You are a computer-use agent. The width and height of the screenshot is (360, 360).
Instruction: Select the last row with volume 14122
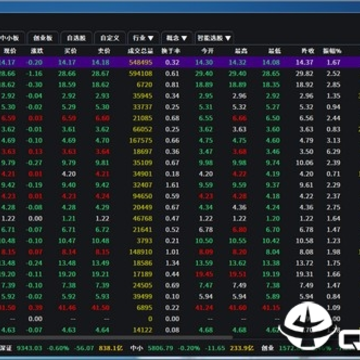(180, 330)
